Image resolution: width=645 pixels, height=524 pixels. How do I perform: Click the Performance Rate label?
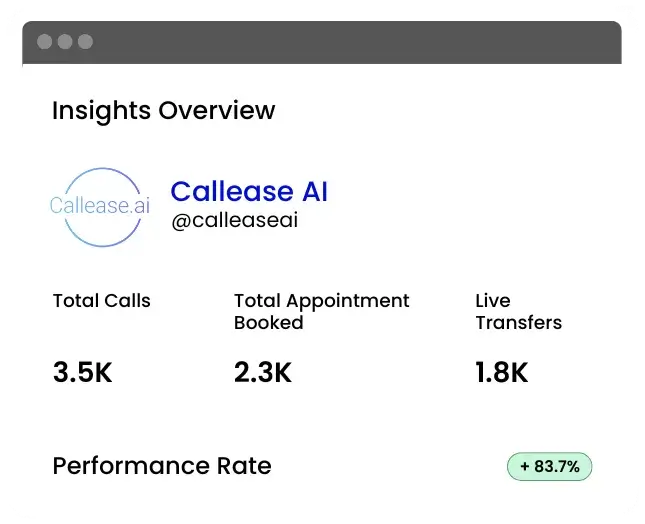tap(161, 466)
